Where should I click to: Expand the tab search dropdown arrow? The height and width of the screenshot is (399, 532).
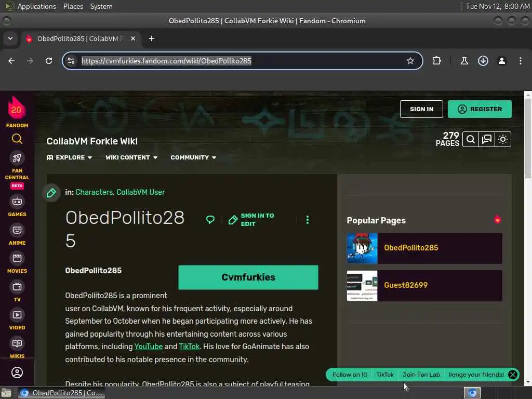click(10, 38)
